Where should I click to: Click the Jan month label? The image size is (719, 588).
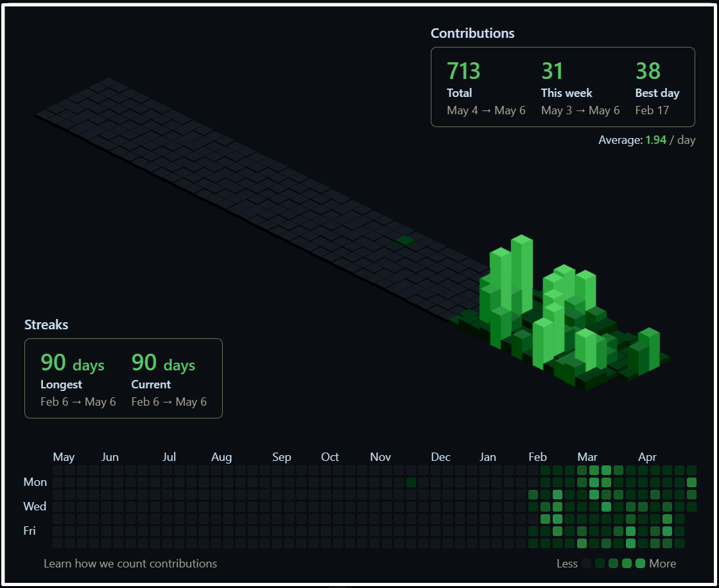pyautogui.click(x=488, y=457)
